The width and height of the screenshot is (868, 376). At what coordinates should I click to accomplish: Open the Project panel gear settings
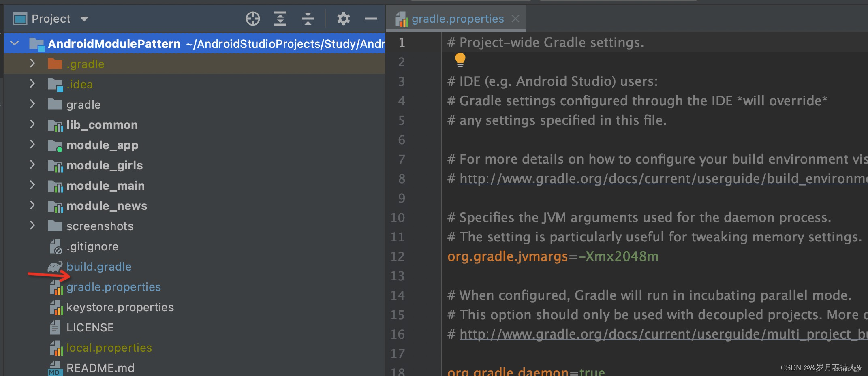click(343, 19)
